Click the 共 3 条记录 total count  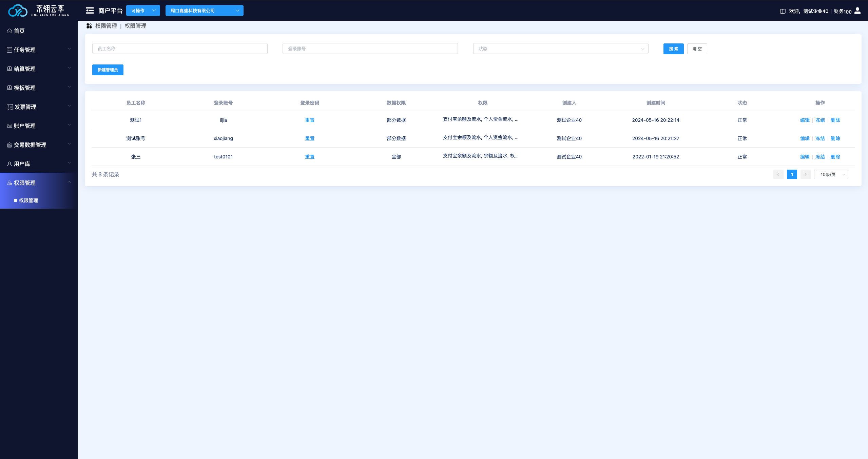point(105,174)
